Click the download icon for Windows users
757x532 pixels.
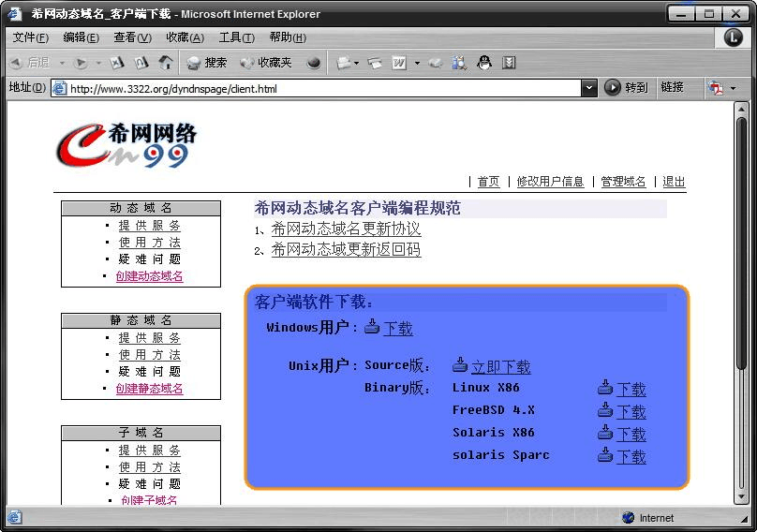[x=372, y=327]
